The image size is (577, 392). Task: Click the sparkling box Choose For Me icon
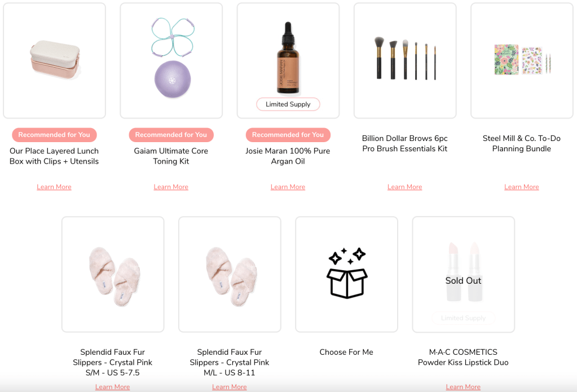click(x=347, y=274)
